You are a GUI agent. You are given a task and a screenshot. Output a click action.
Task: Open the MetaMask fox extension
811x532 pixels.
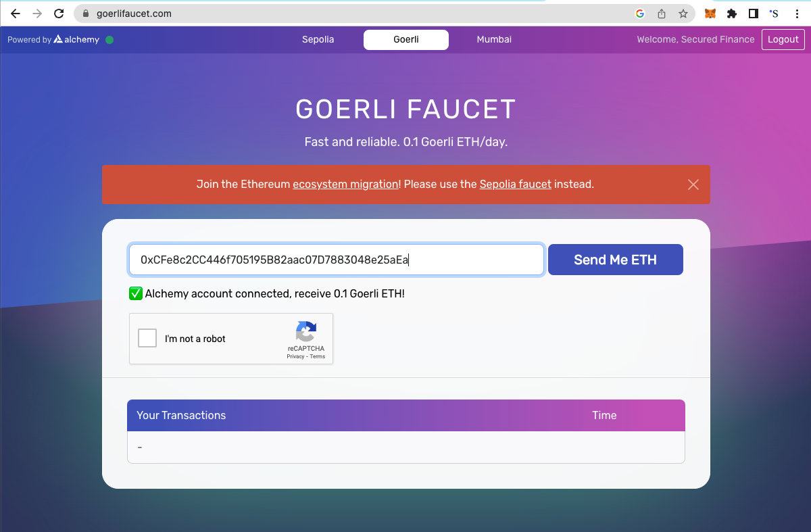click(710, 14)
